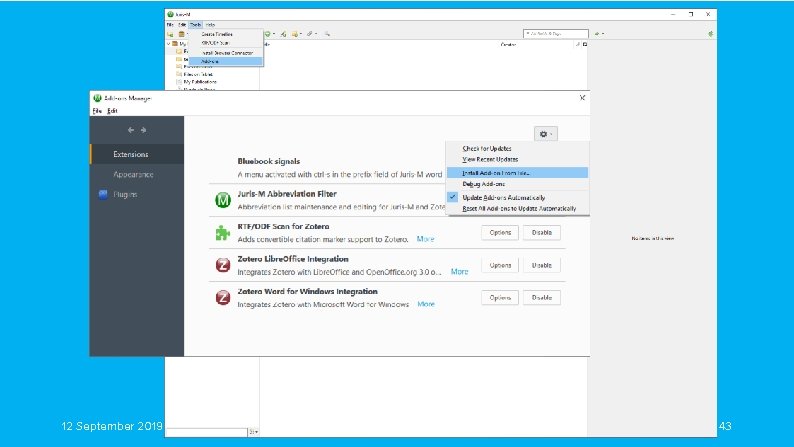The height and width of the screenshot is (447, 794).
Task: Disable Zotero Word for Windows Integration
Action: point(542,297)
